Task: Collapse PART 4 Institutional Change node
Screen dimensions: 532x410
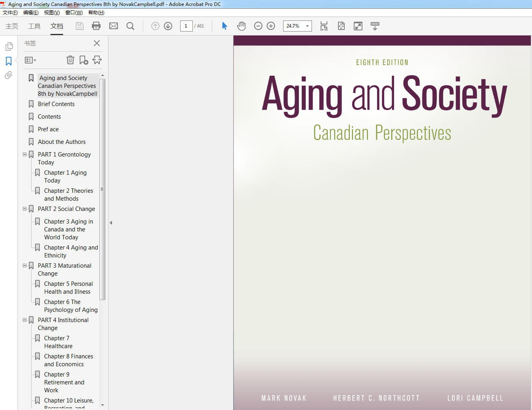Action: (25, 320)
